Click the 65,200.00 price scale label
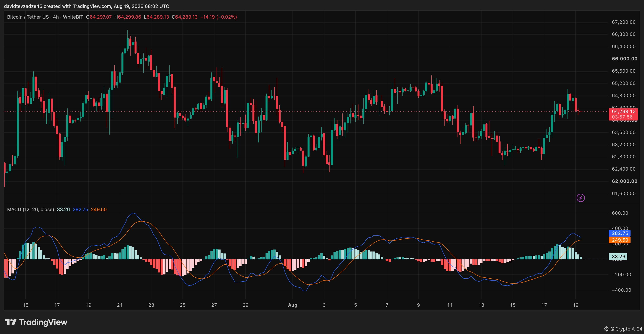 (x=624, y=83)
